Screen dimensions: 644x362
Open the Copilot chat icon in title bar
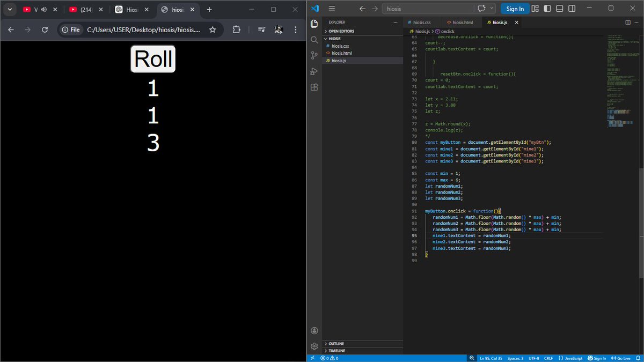coord(481,9)
